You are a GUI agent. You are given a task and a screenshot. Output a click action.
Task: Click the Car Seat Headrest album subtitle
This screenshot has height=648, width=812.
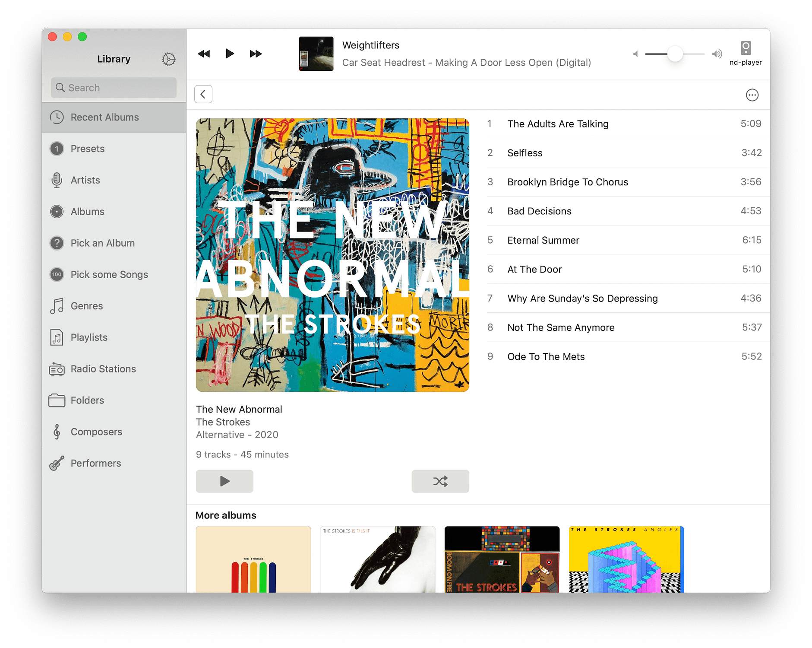tap(467, 63)
